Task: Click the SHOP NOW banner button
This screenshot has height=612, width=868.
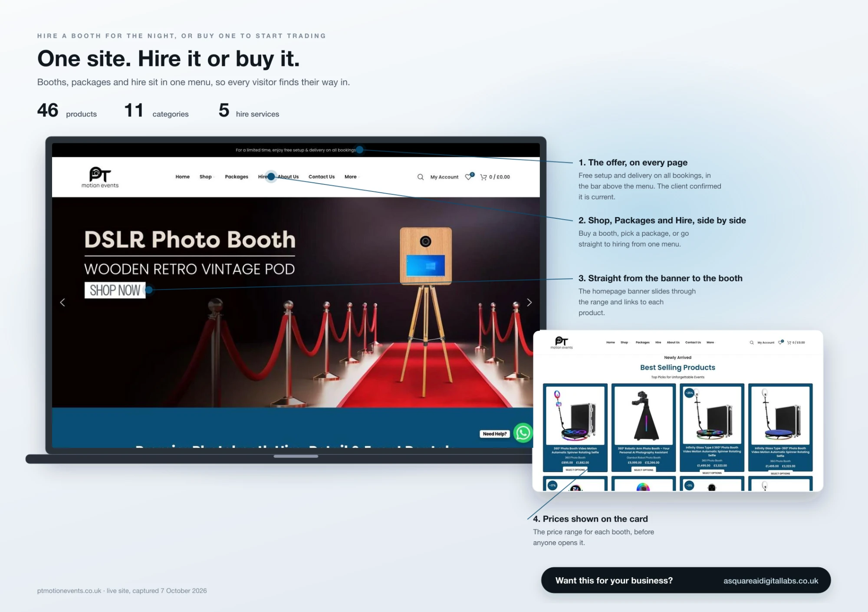Action: [x=115, y=290]
